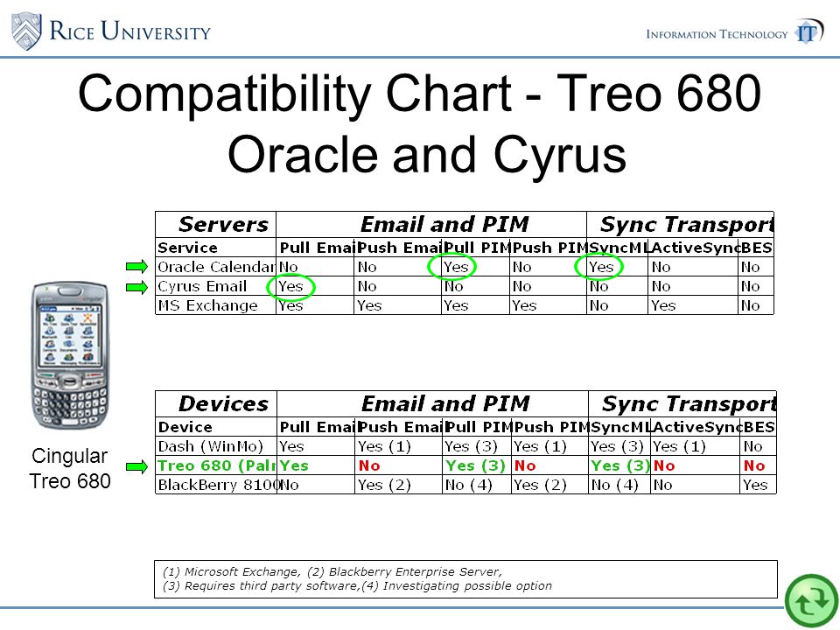Click the "Oracle and Cyrus" title line
Image resolution: width=840 pixels, height=630 pixels.
coord(427,155)
